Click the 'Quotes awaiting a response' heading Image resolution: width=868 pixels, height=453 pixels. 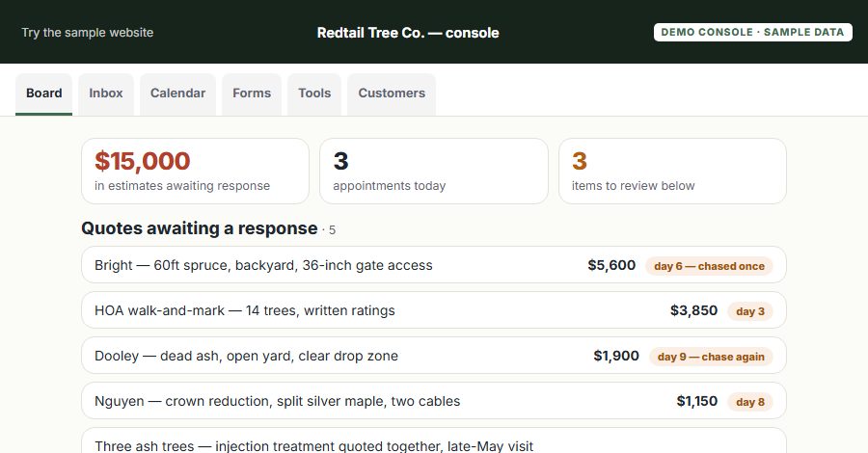tap(200, 228)
